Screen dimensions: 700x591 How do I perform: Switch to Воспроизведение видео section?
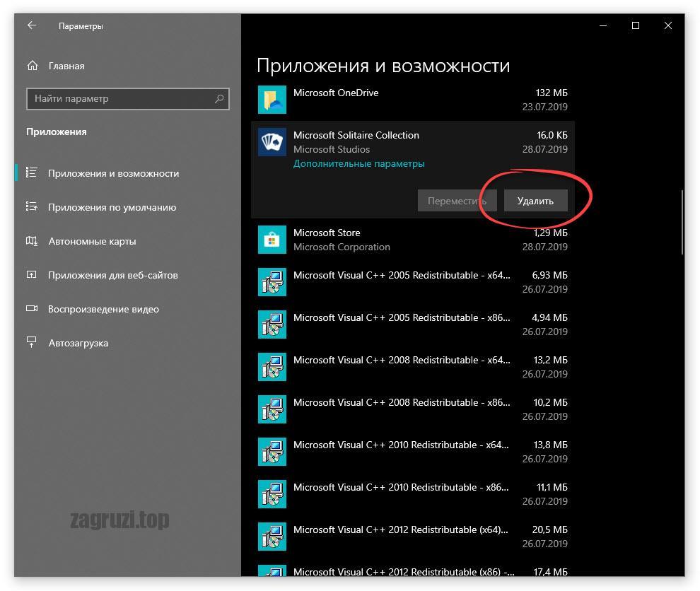point(103,309)
